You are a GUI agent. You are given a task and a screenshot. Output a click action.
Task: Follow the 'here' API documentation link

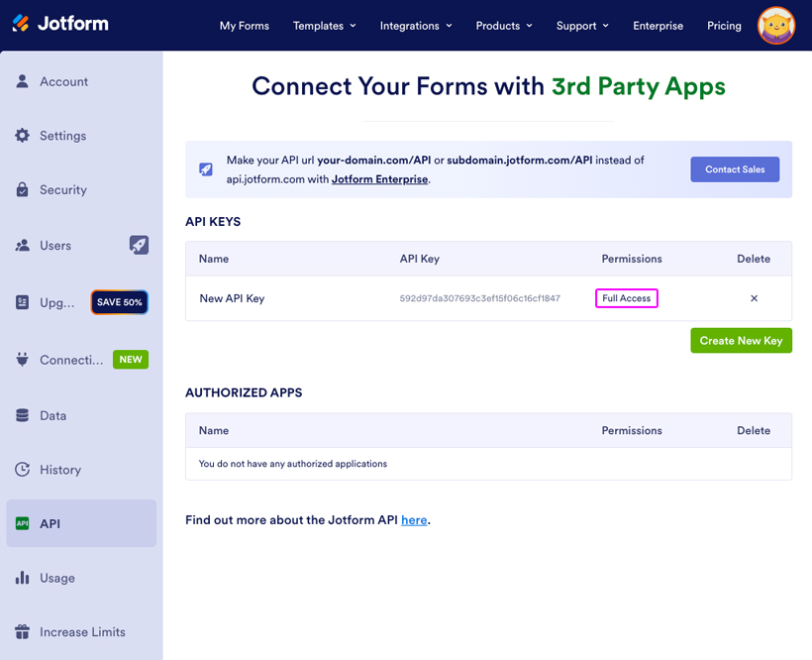tap(414, 520)
